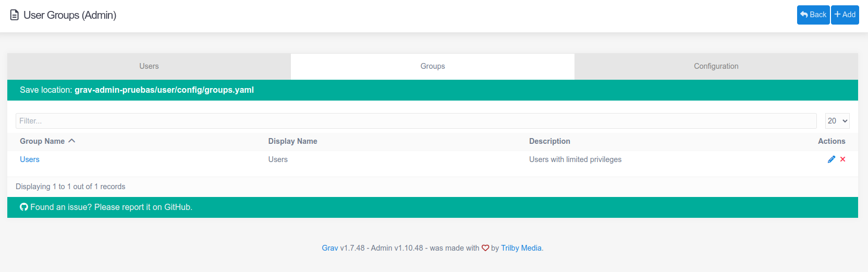Add a new group with Add button
The height and width of the screenshot is (272, 868).
click(x=845, y=15)
